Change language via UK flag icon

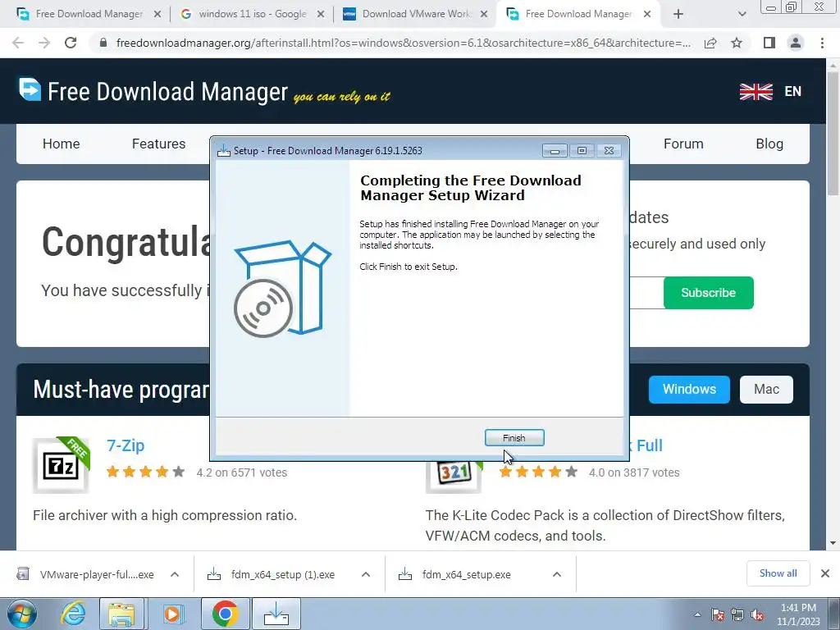click(756, 92)
